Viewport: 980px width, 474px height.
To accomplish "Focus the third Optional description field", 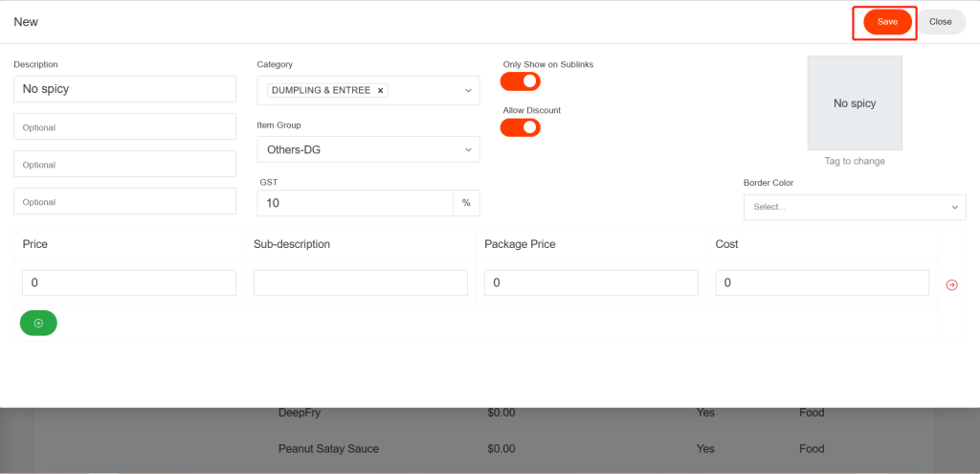I will (124, 201).
